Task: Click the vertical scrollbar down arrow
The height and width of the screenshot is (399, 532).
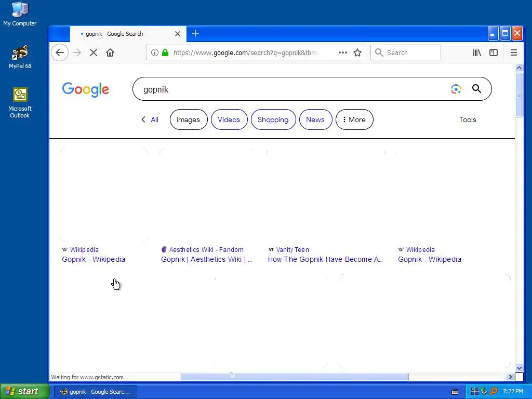Action: pos(519,368)
